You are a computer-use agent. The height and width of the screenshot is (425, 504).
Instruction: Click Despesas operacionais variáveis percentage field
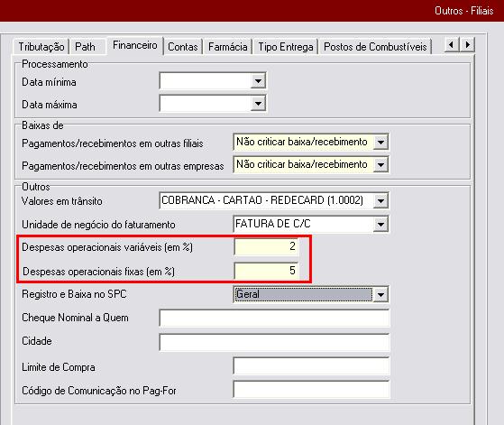[x=267, y=246]
